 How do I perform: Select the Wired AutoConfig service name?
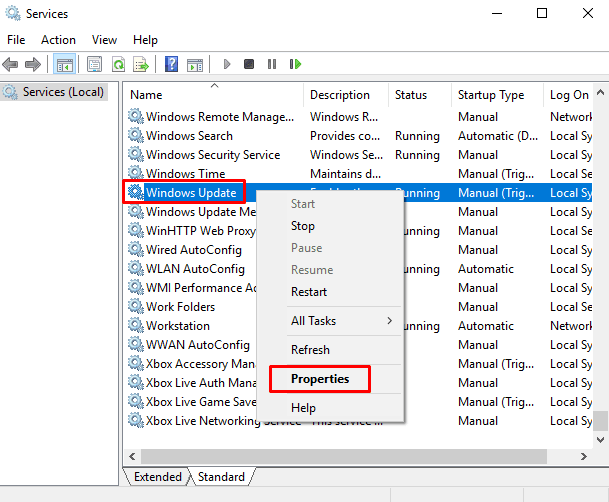pos(194,250)
